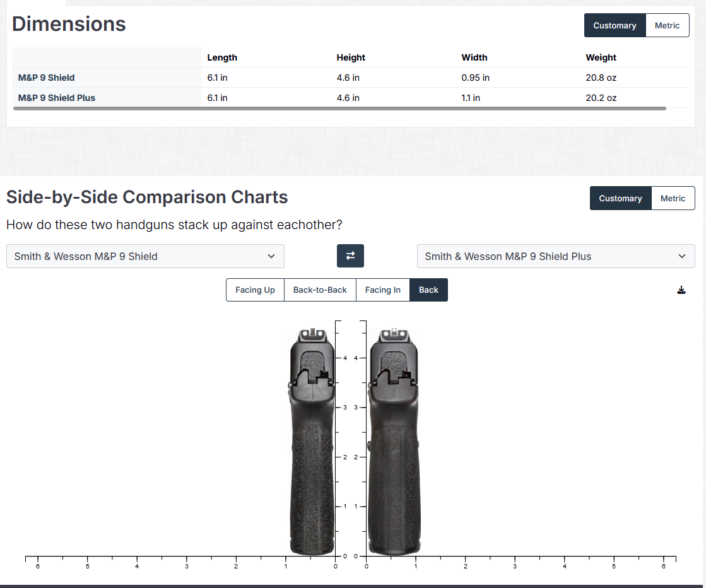Download the comparison chart image
The height and width of the screenshot is (588, 706).
[x=681, y=290]
